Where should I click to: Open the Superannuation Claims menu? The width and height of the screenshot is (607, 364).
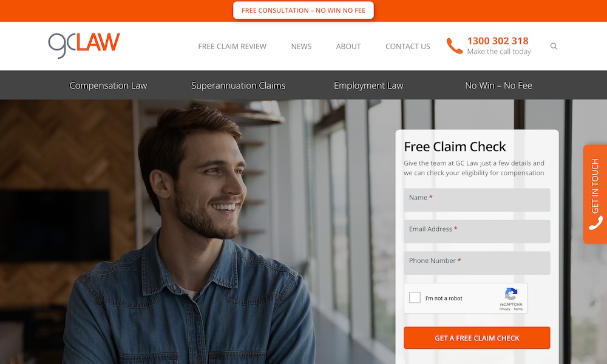[238, 86]
